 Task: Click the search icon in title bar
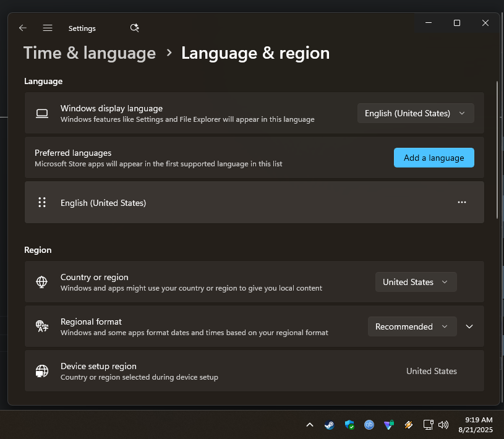pos(135,28)
